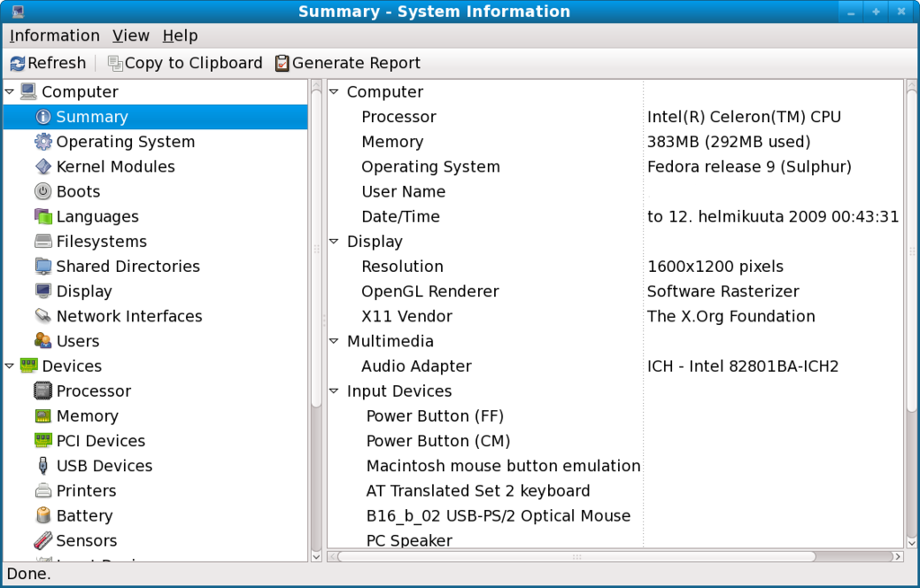
Task: Open the Information menu
Action: (54, 36)
